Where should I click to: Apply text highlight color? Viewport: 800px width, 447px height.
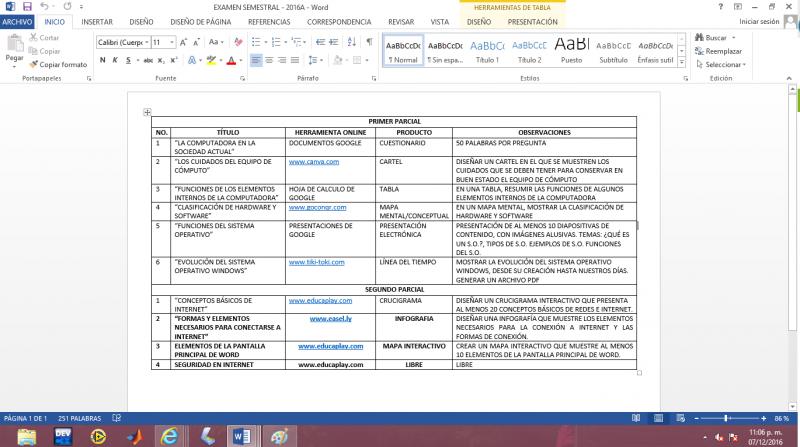(211, 60)
